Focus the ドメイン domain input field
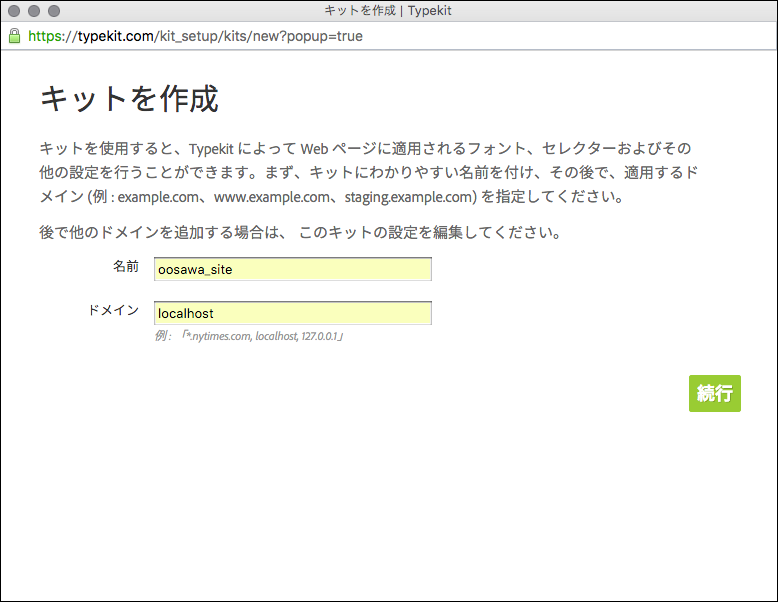The height and width of the screenshot is (602, 778). point(293,313)
